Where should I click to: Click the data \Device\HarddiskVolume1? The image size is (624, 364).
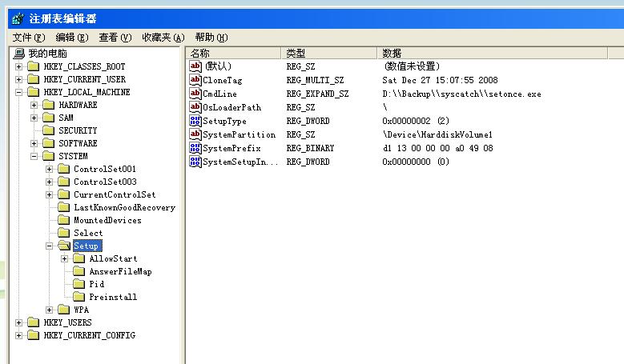click(437, 134)
